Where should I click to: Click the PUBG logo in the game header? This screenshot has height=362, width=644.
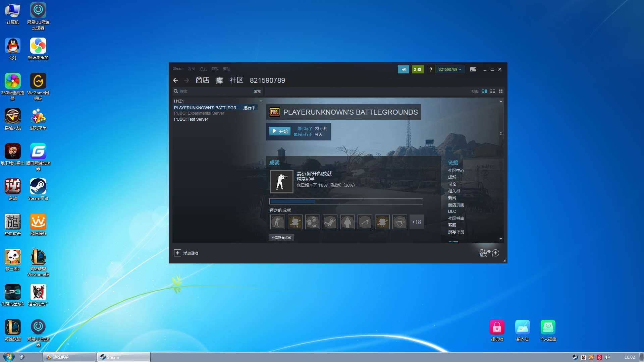pyautogui.click(x=275, y=112)
